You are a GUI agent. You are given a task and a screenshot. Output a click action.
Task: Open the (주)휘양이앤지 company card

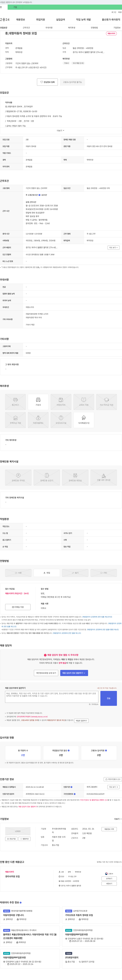tap(72, 958)
